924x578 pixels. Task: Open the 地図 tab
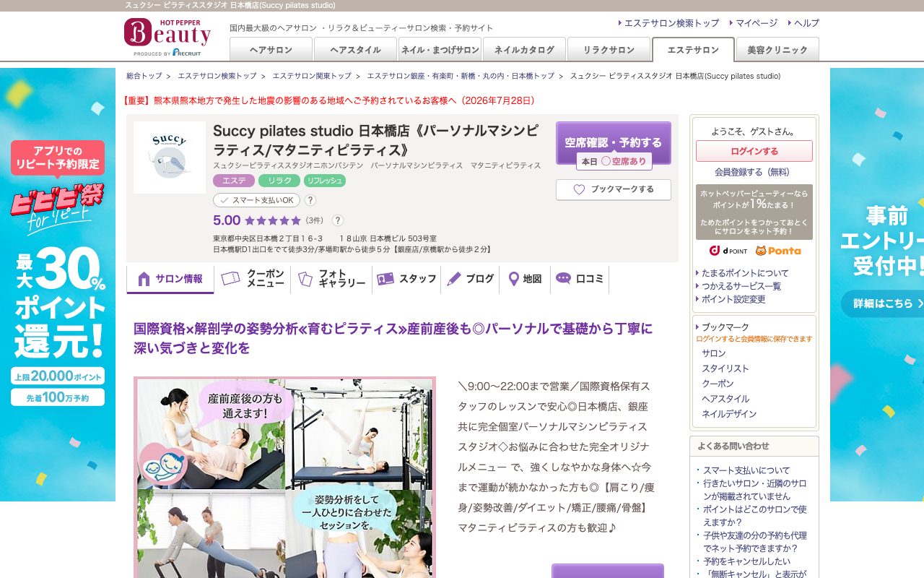tap(525, 280)
